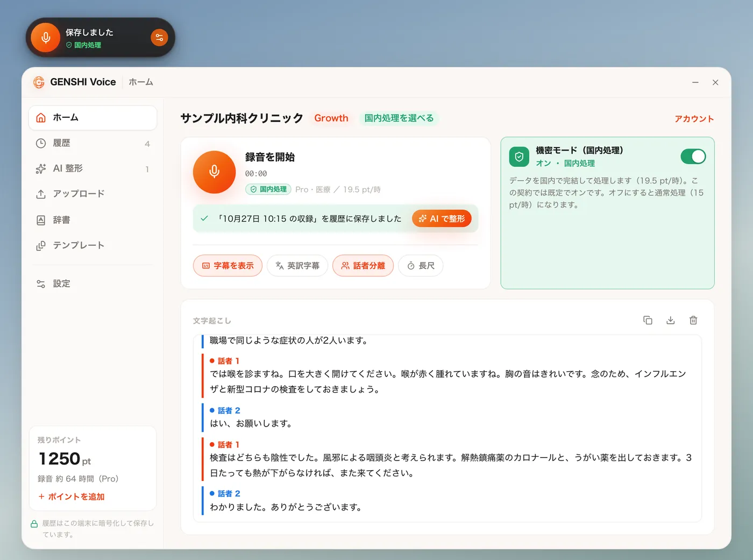This screenshot has height=560, width=753.
Task: Enable the 長尺 chip
Action: 421,266
